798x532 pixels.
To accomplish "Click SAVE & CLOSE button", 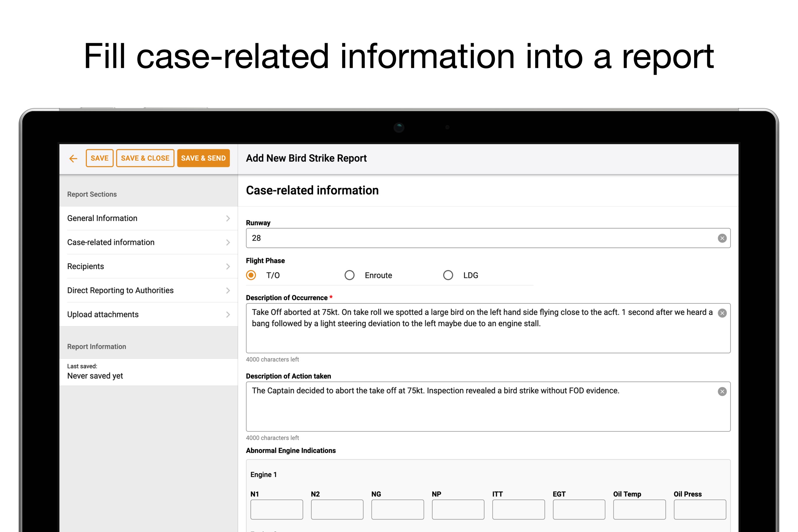I will (x=145, y=158).
